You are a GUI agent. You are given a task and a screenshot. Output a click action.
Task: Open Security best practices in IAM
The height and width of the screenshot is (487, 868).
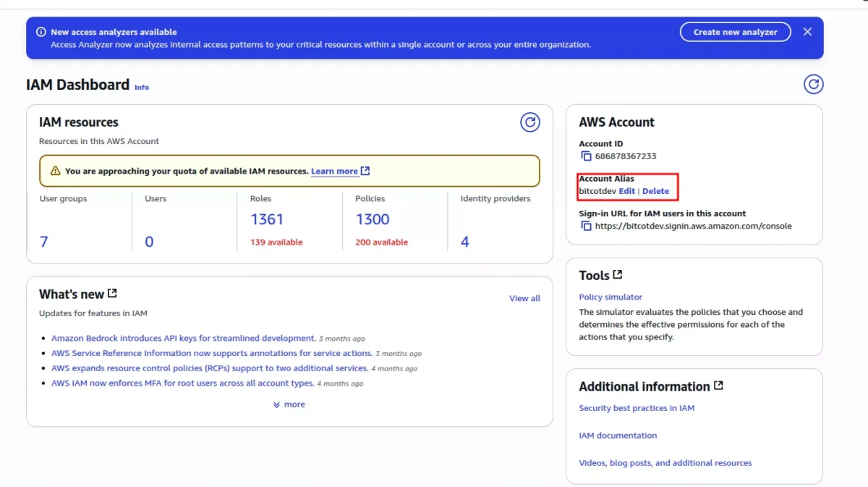(x=637, y=408)
